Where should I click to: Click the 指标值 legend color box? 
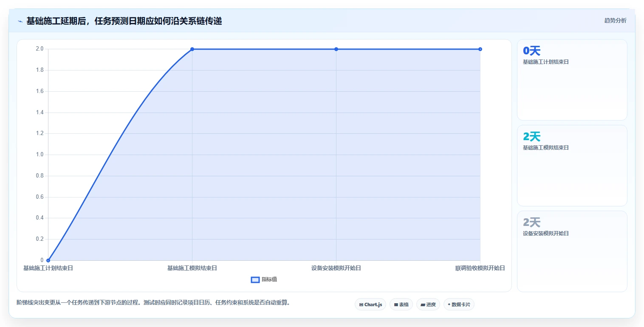tap(255, 279)
